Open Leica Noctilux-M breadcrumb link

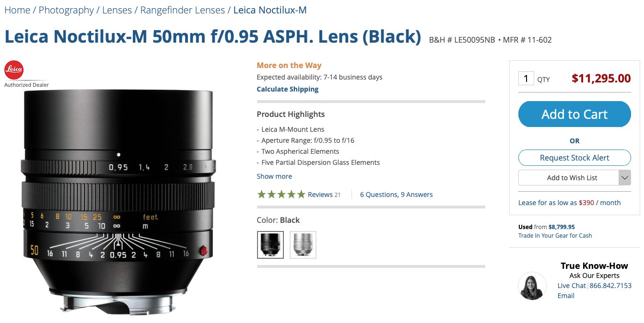tap(270, 10)
